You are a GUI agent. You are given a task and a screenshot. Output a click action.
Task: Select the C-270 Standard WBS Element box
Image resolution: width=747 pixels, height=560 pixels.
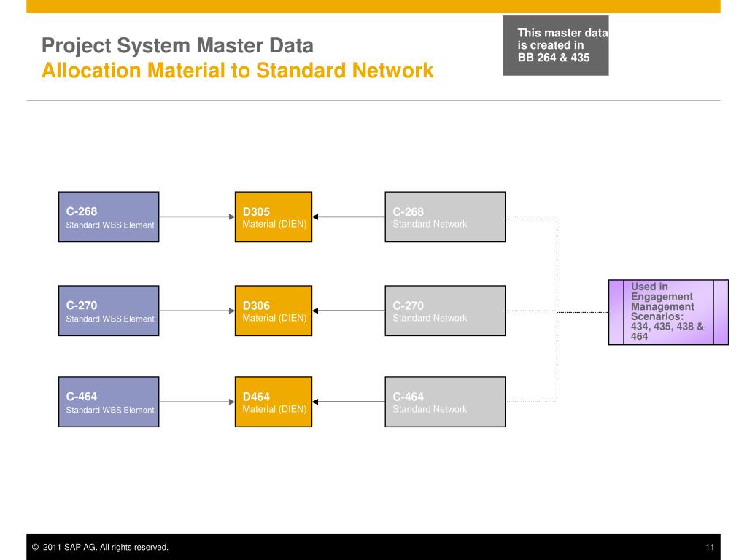109,311
